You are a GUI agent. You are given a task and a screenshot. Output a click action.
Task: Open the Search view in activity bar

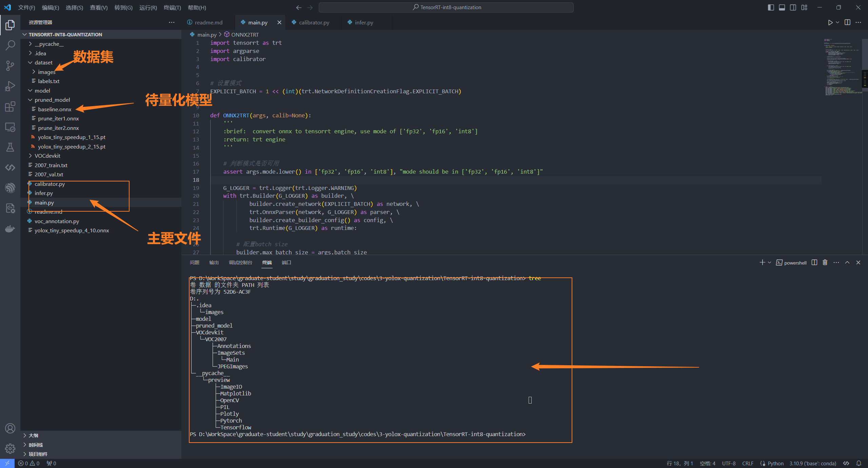[x=10, y=45]
